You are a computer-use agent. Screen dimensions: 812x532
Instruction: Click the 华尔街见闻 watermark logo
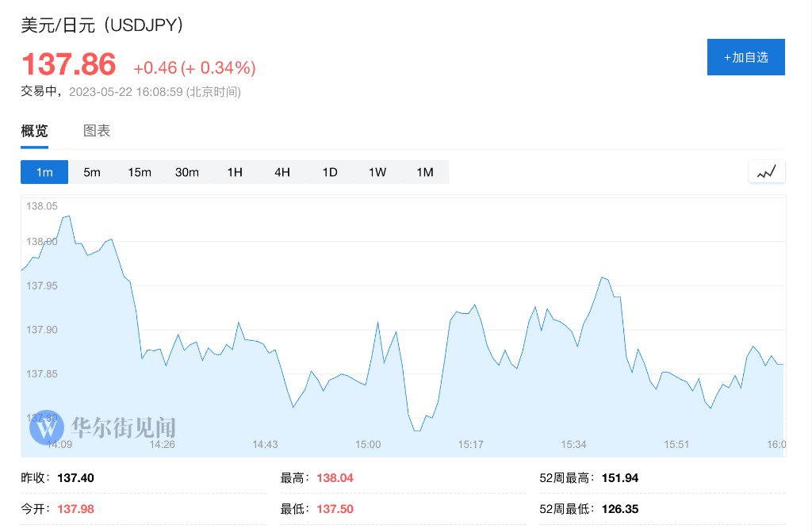click(x=103, y=429)
